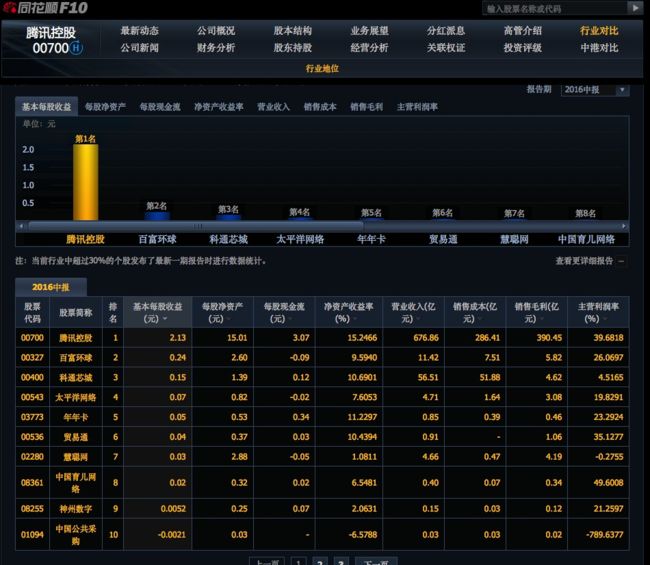
Task: Sort by 基本每股收益 column header
Action: click(157, 313)
